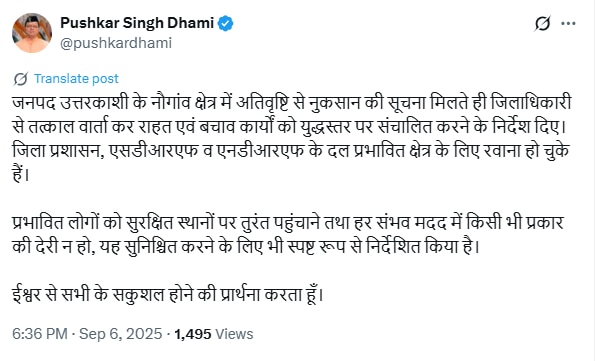The image size is (599, 361).
Task: Click the 1,495 view count number
Action: [x=193, y=334]
